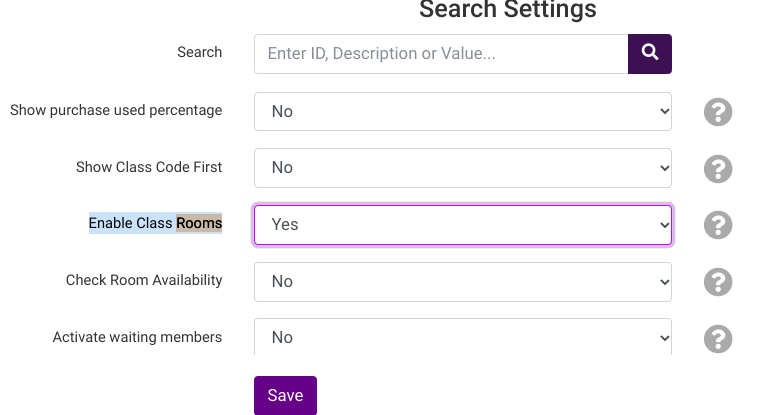Screen dimensions: 764x415
Task: Click the Search field label
Action: pos(199,52)
